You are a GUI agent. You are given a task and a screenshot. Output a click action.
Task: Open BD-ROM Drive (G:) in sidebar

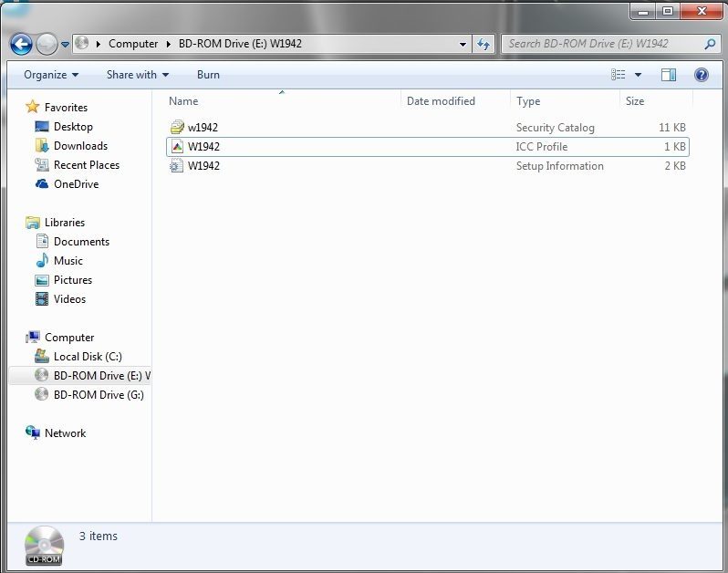click(x=99, y=395)
